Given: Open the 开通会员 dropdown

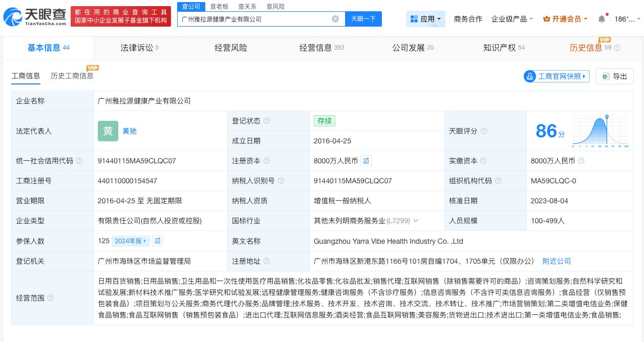Looking at the screenshot, I should [565, 18].
